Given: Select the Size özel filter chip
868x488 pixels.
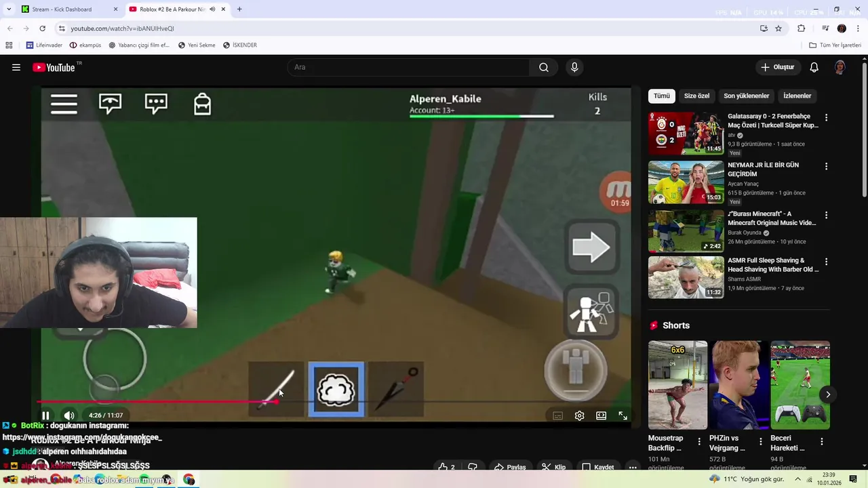Looking at the screenshot, I should 696,96.
